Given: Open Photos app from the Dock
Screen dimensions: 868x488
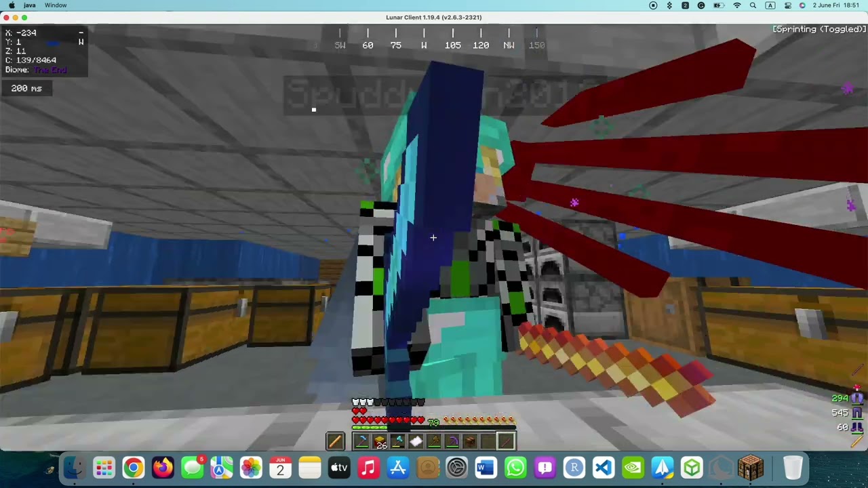Looking at the screenshot, I should (x=251, y=468).
